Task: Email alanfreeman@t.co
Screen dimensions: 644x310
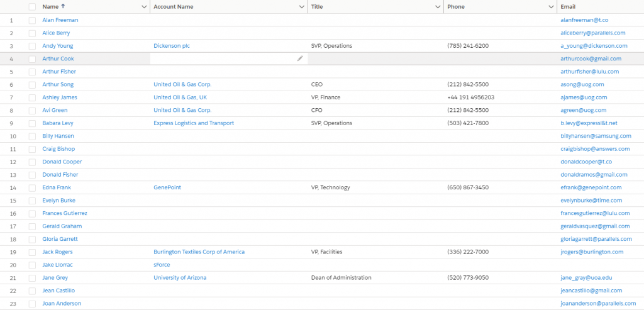Action: (586, 20)
